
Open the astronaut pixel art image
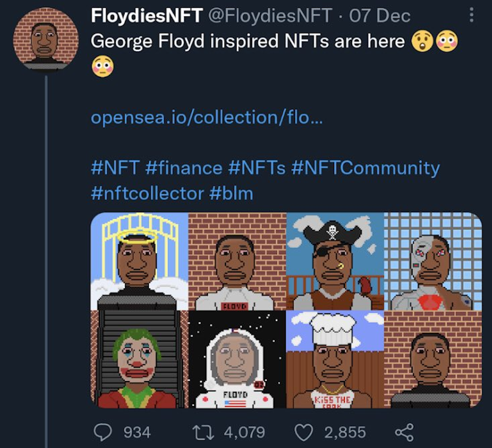click(237, 359)
